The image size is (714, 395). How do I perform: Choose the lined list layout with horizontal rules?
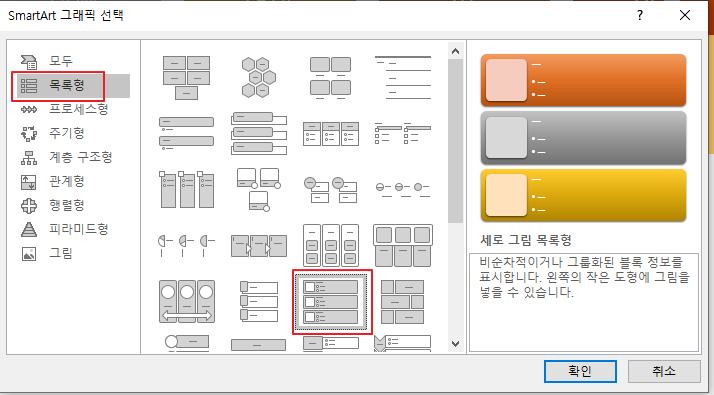tap(403, 77)
